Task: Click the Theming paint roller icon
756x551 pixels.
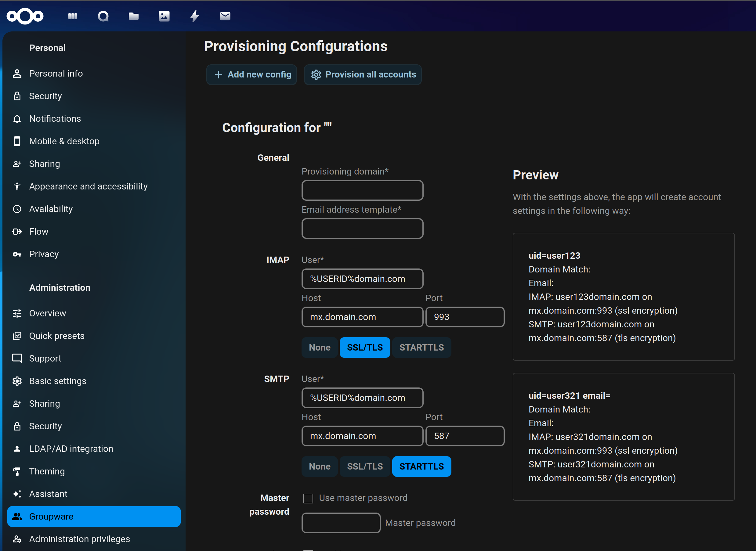Action: tap(17, 471)
